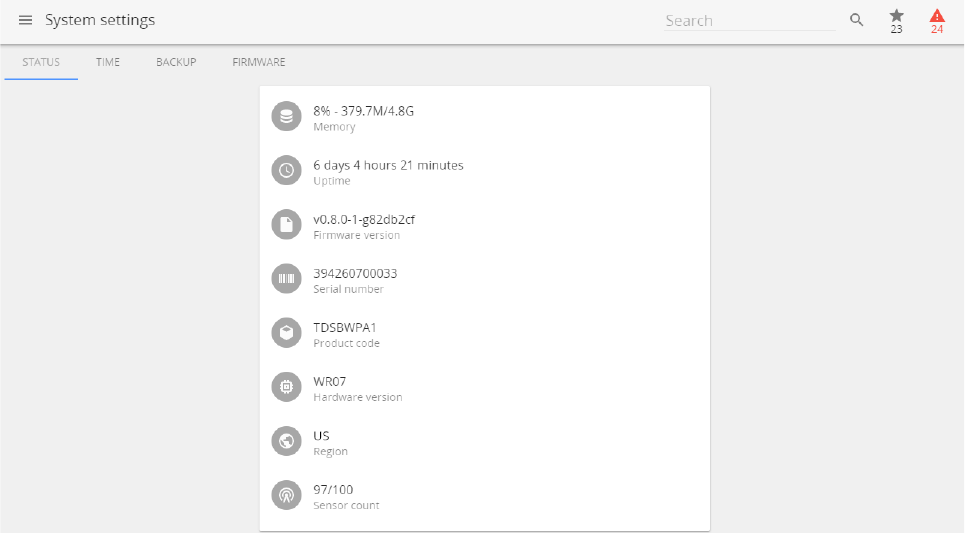Viewport: 965px width, 533px height.
Task: Click the Sensor count signal icon
Action: click(x=287, y=495)
